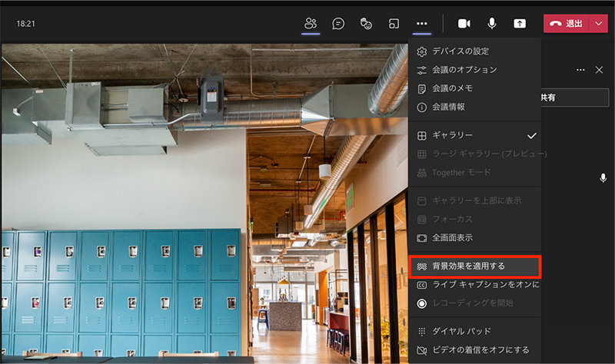Image resolution: width=615 pixels, height=364 pixels.
Task: Click the red 退出 leave button
Action: (567, 24)
